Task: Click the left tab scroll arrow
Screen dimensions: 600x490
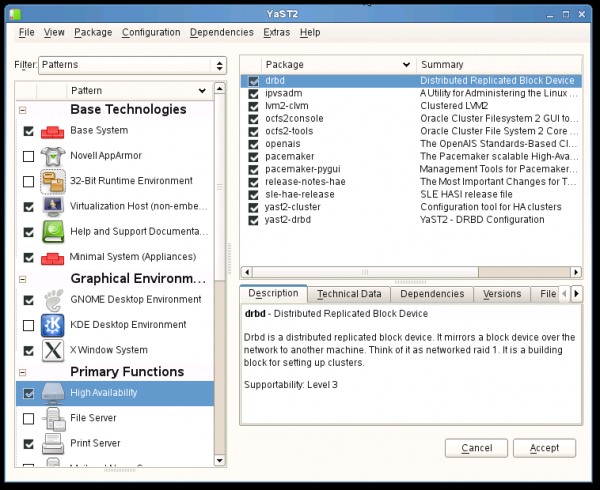Action: point(564,294)
